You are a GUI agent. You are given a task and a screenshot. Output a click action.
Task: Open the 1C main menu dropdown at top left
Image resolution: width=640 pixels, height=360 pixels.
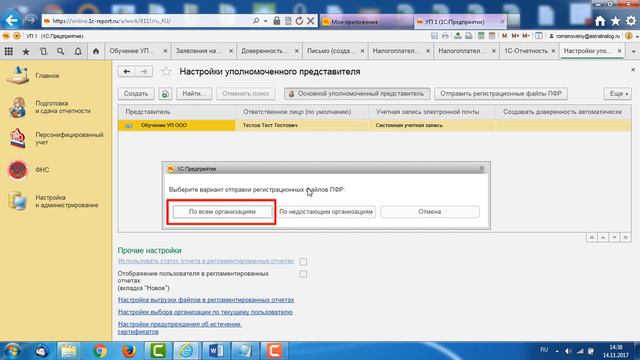[x=17, y=36]
